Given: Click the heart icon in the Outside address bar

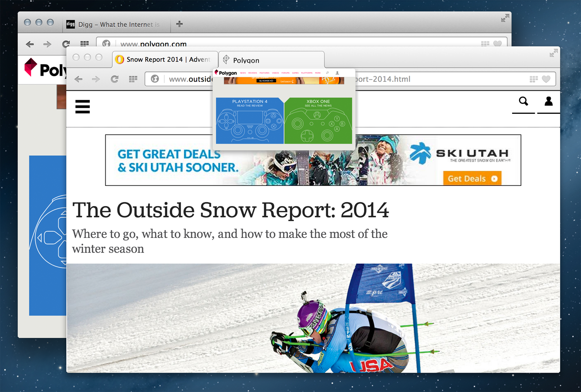Looking at the screenshot, I should (x=546, y=79).
